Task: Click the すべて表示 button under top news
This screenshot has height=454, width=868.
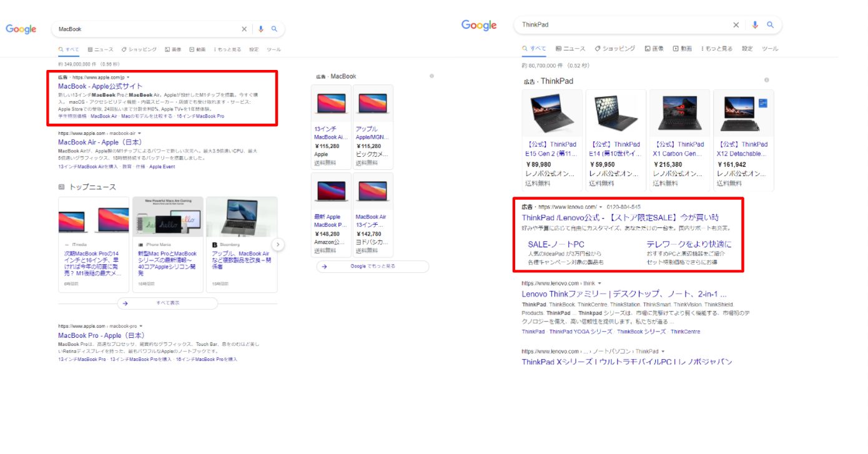Action: coord(167,303)
